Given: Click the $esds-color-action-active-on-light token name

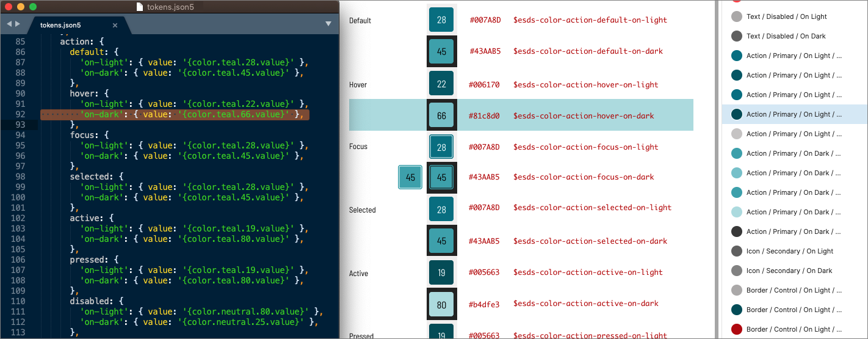Looking at the screenshot, I should click(588, 272).
